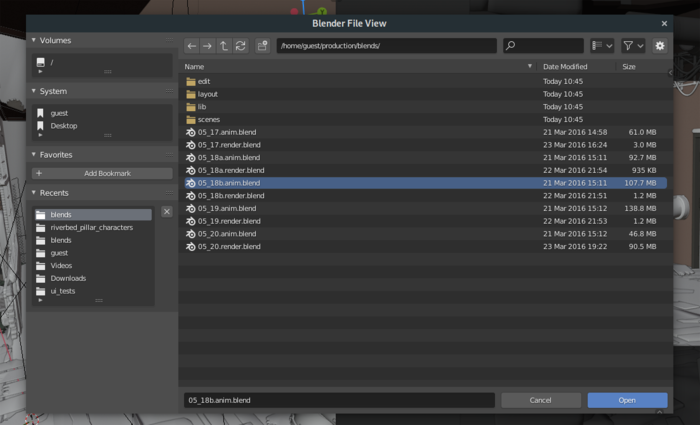The height and width of the screenshot is (425, 700).
Task: Select 05_17.anim.blend file
Action: coord(425,132)
